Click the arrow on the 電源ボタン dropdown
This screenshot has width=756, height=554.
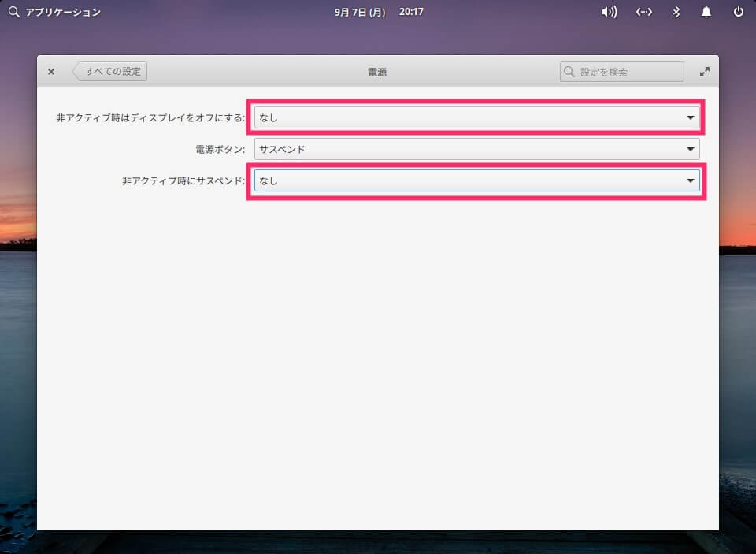(x=691, y=149)
